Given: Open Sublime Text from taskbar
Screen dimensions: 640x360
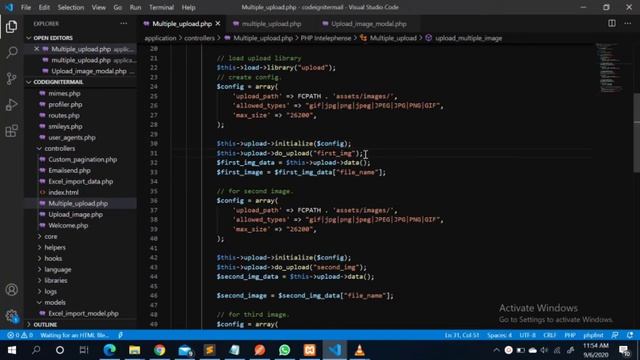Looking at the screenshot, I should pyautogui.click(x=210, y=350).
